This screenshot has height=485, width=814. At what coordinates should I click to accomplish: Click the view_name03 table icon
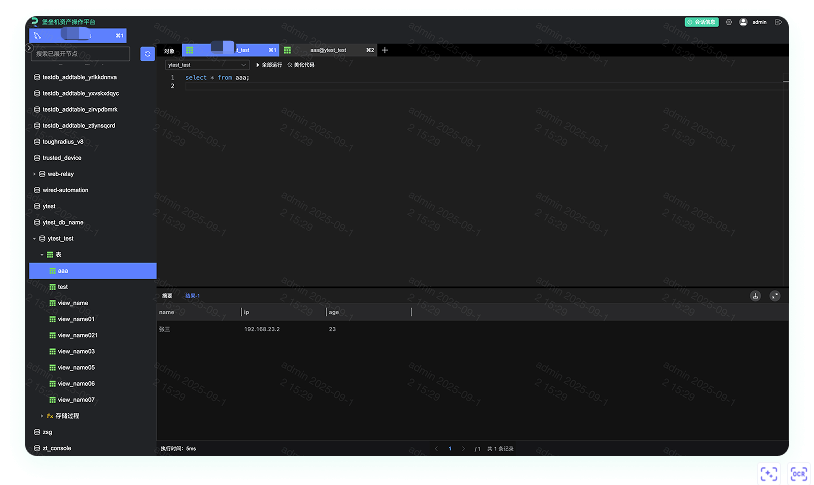coord(52,352)
